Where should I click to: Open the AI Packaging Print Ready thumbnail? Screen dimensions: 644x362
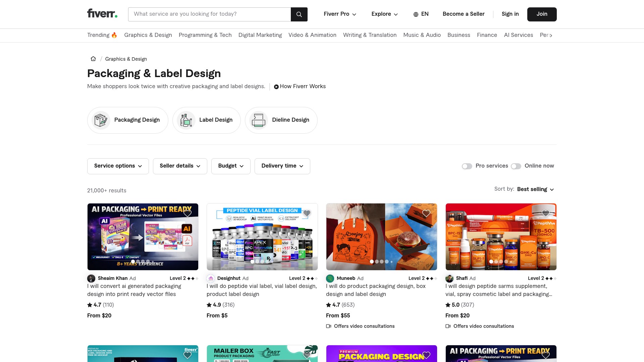tap(143, 237)
